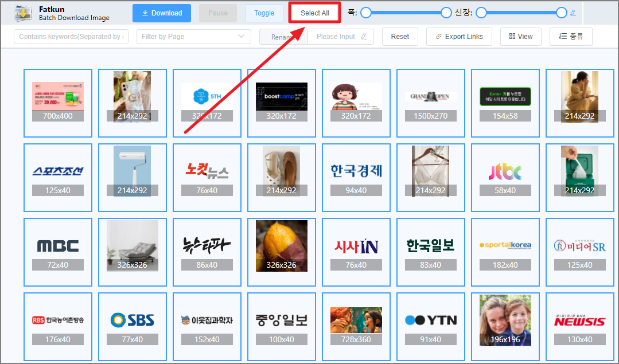
Task: Click the Pause button
Action: (218, 13)
